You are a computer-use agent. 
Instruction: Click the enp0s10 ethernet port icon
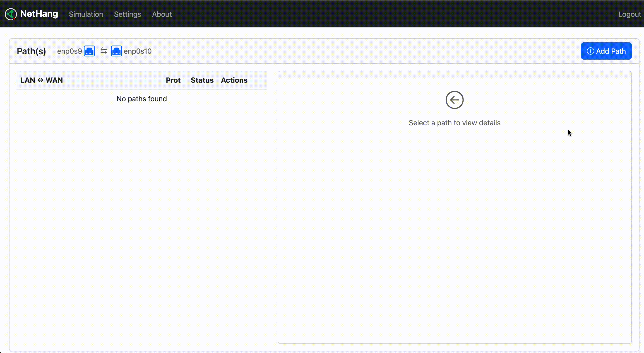(x=116, y=51)
